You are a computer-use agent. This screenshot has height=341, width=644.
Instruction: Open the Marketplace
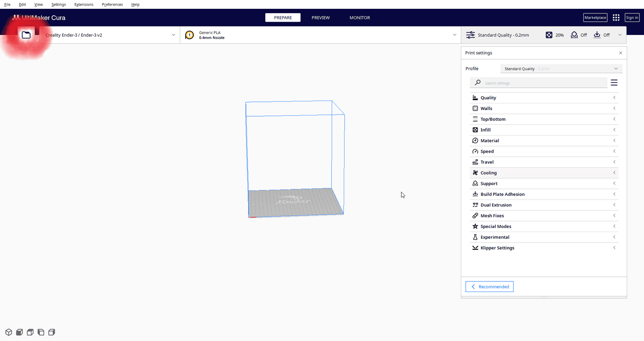tap(595, 18)
